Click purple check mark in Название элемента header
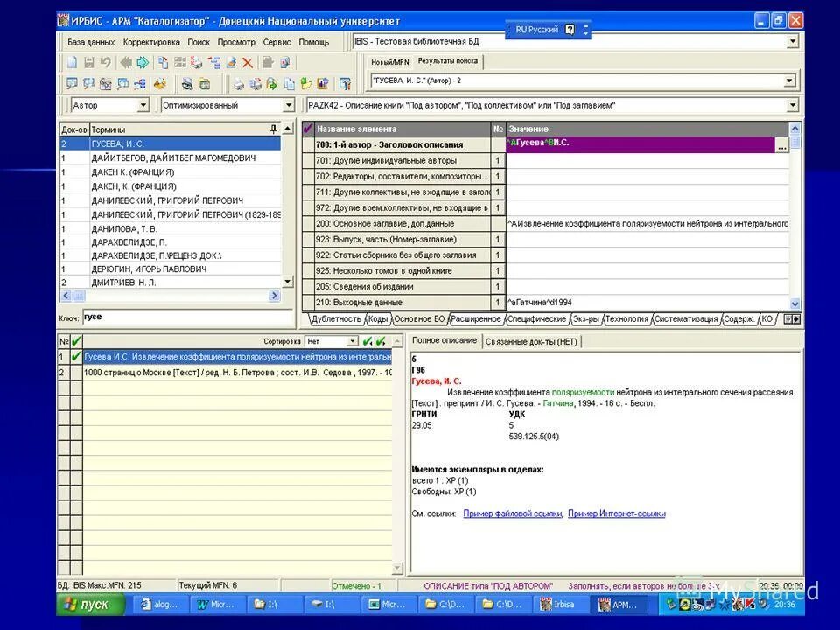Image resolution: width=840 pixels, height=630 pixels. tap(307, 129)
